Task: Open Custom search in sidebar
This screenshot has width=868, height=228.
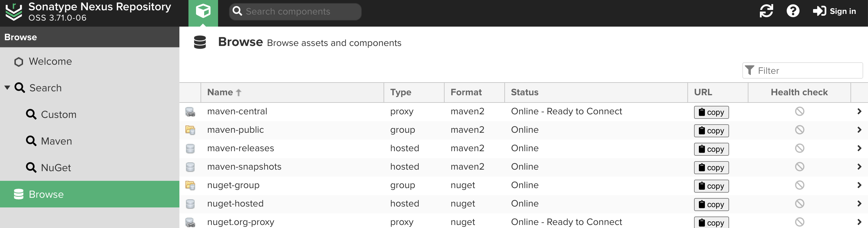Action: coord(90,115)
